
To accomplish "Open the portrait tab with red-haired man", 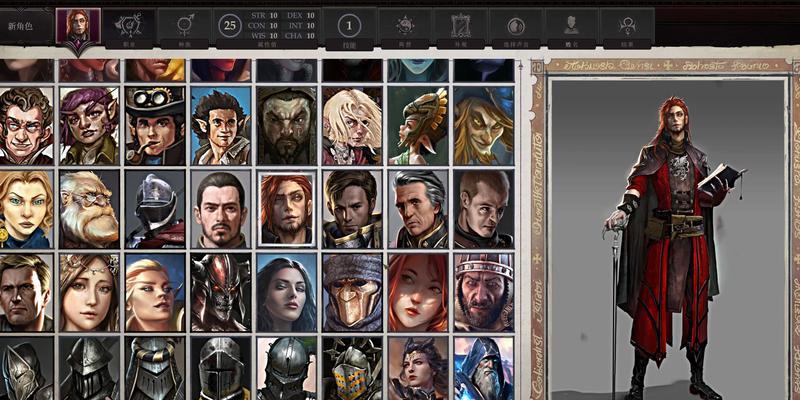I will (78, 26).
